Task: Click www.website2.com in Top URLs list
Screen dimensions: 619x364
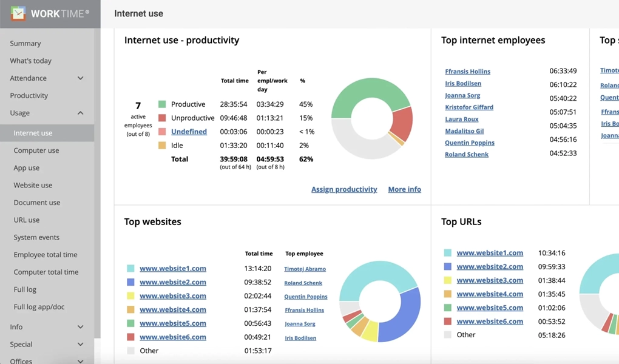Action: (x=490, y=266)
